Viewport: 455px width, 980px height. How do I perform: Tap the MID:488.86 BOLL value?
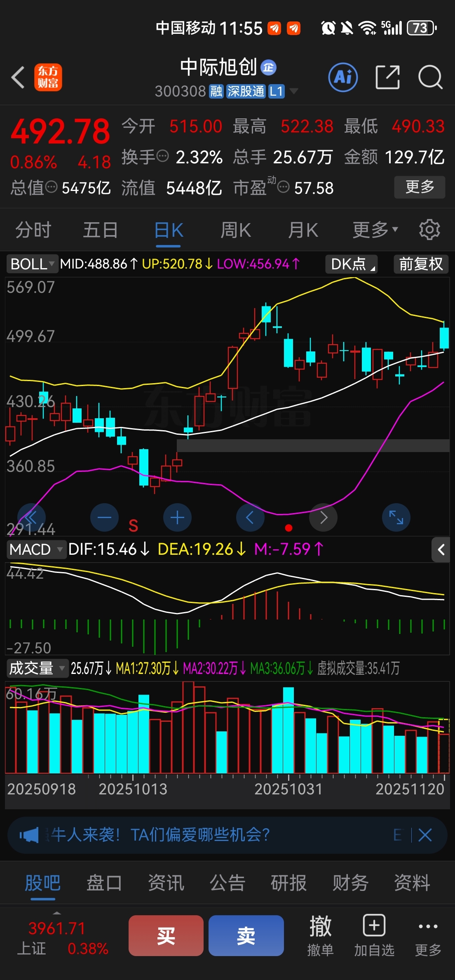(98, 264)
